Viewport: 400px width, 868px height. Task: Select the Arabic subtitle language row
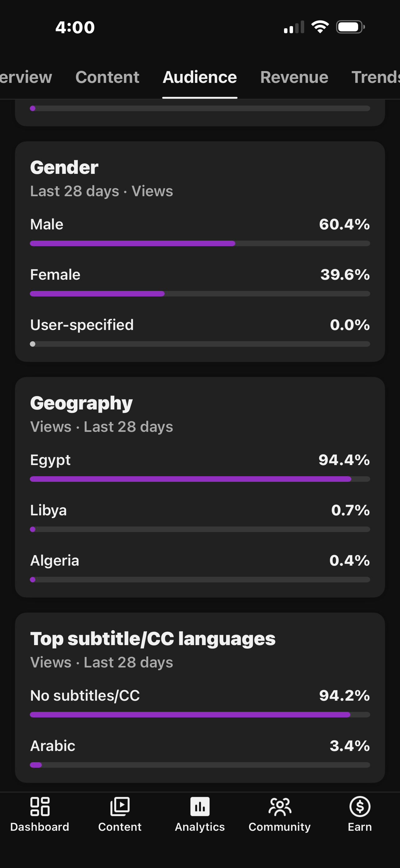[x=200, y=753]
